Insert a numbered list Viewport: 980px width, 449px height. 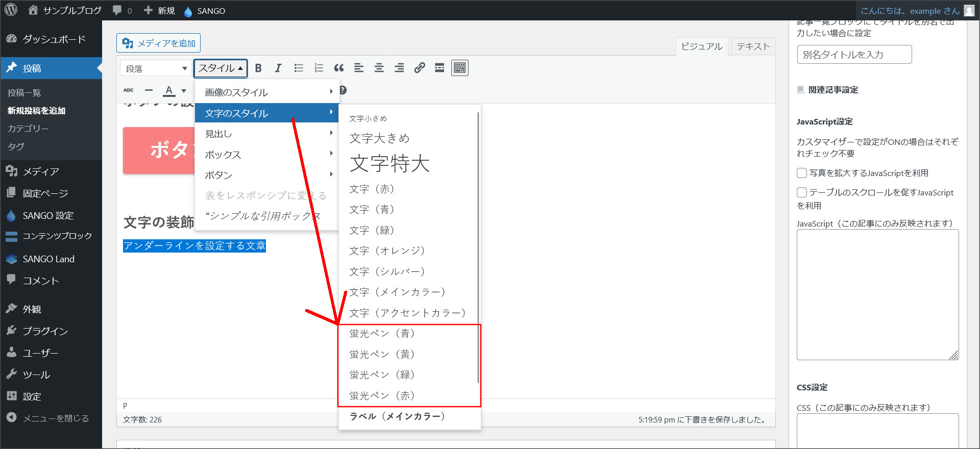[319, 68]
